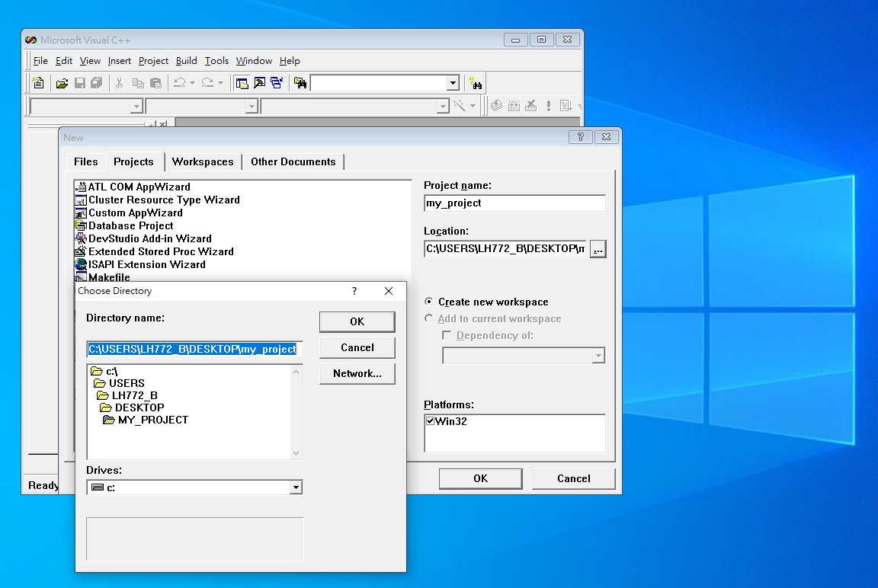Click the Undo arrow icon
Viewport: 878px width, 588px height.
pos(179,83)
